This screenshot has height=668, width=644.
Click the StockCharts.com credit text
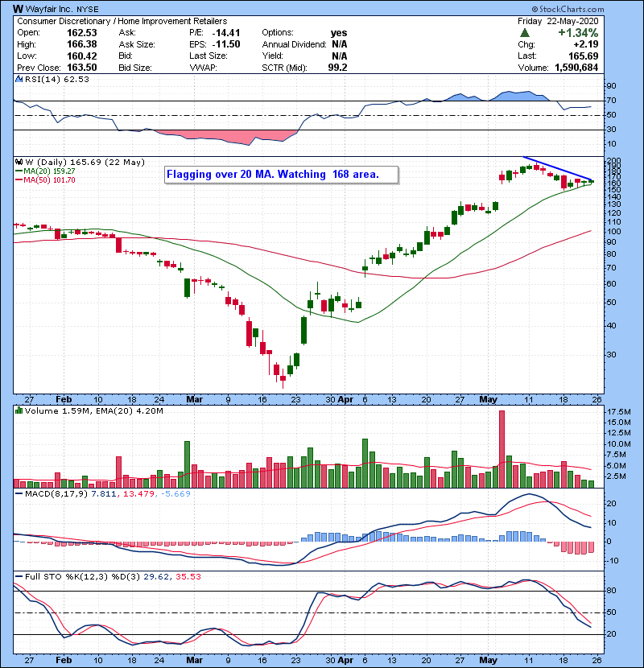[x=568, y=9]
